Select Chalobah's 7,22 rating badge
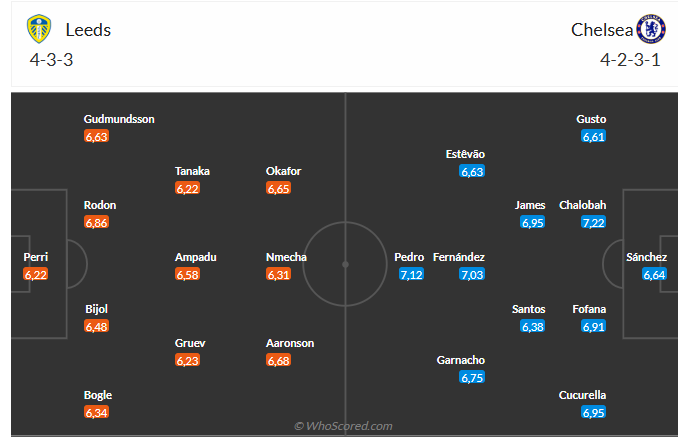 [594, 222]
